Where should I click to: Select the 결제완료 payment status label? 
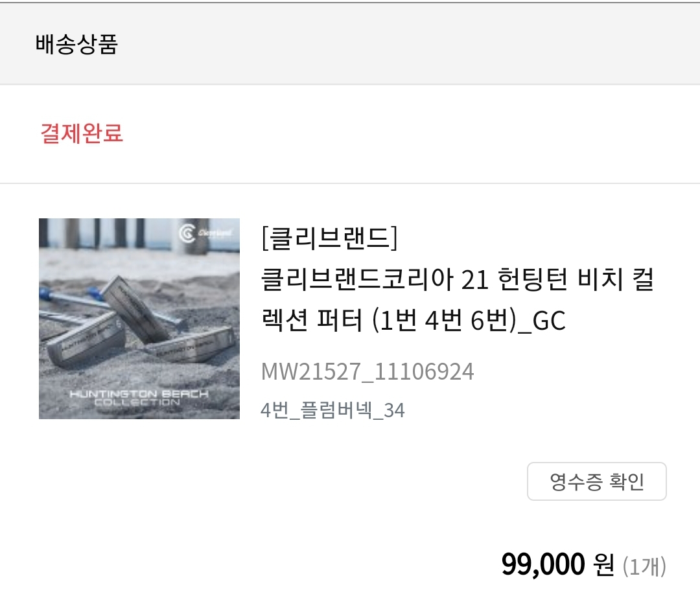[x=82, y=133]
